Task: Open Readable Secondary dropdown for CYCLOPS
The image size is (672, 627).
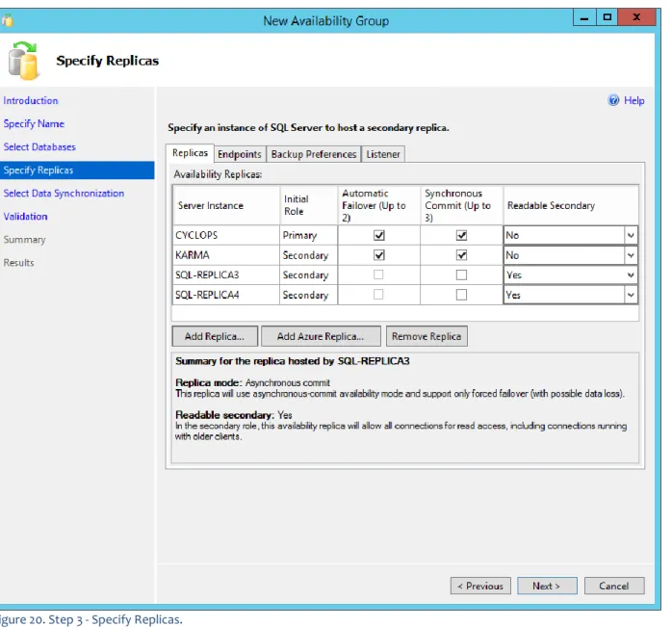Action: tap(631, 235)
